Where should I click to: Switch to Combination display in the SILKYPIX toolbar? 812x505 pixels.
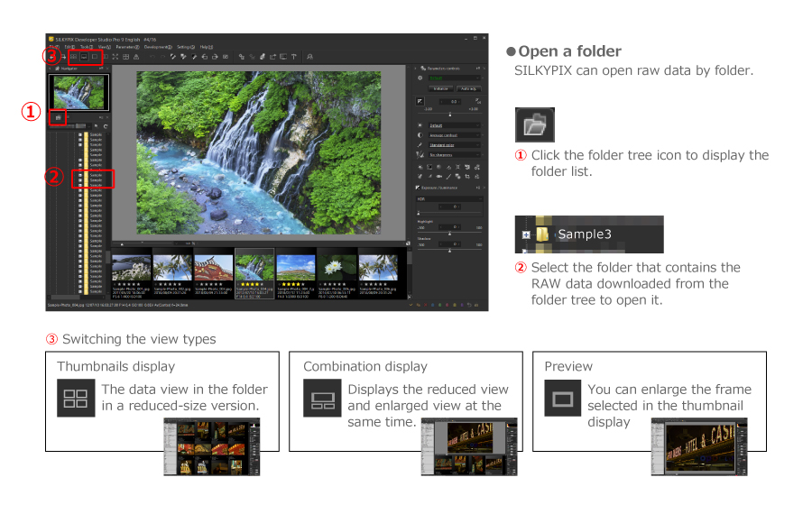[85, 57]
